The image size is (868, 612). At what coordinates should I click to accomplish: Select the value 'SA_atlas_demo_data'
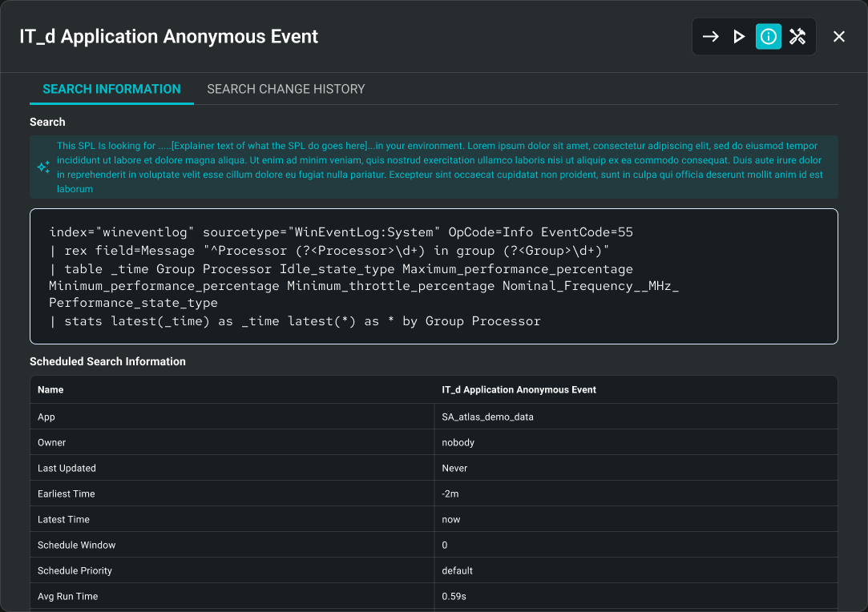[x=487, y=417]
